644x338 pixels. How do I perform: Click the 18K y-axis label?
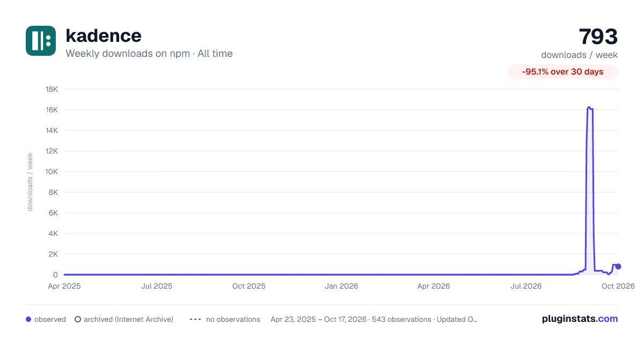click(52, 89)
